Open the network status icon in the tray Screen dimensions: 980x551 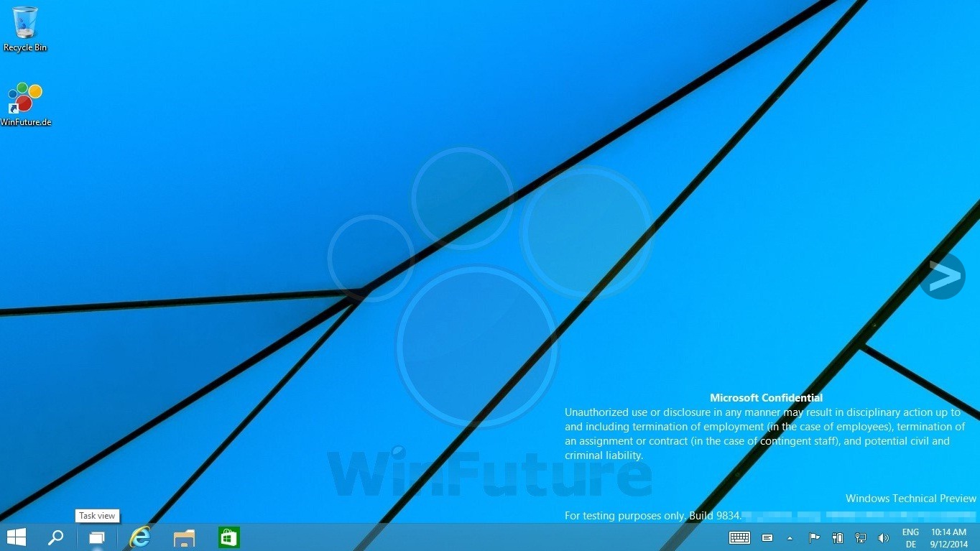click(860, 537)
